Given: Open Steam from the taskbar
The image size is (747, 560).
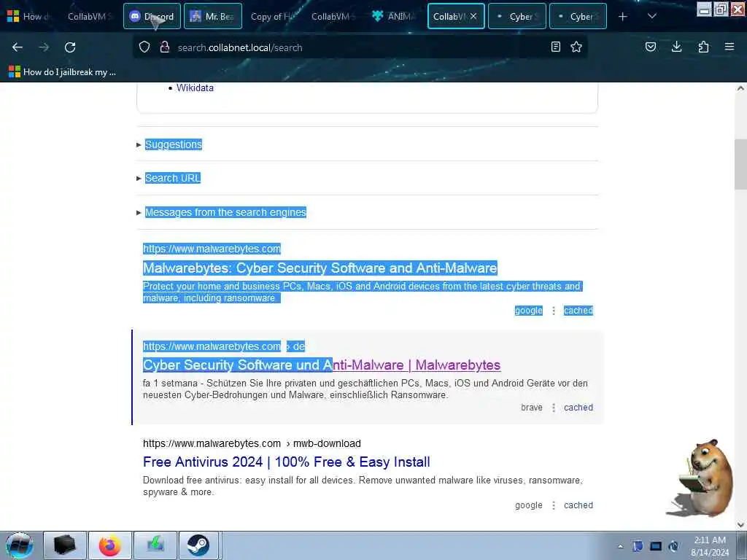Looking at the screenshot, I should coord(198,545).
